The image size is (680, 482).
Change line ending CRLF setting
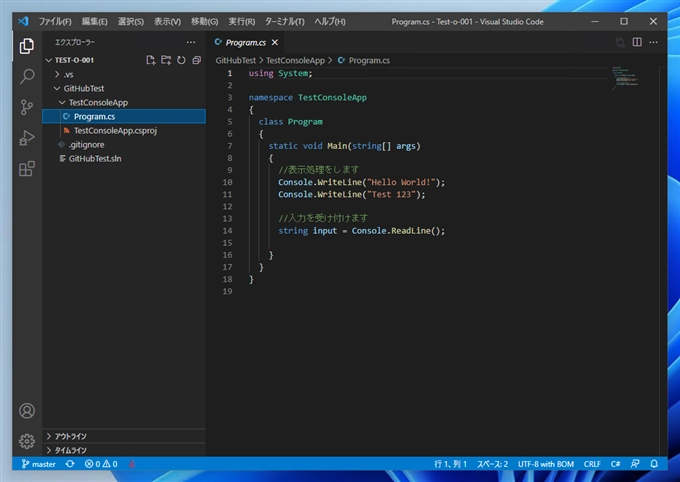tap(592, 464)
